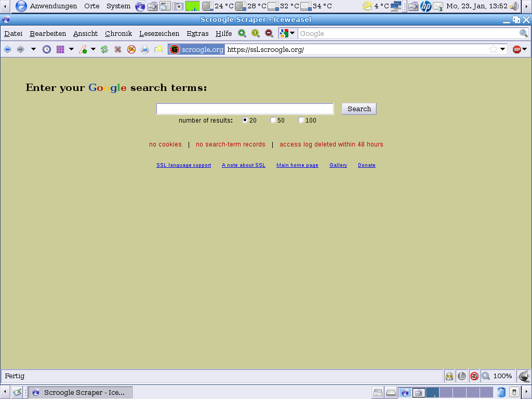The image size is (532, 399).
Task: Open the Gallery link
Action: pos(338,165)
